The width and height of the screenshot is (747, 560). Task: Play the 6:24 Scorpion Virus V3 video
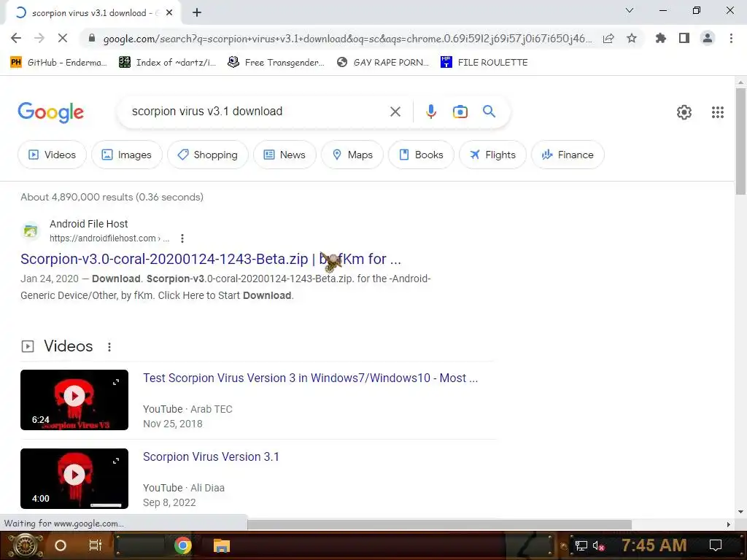(74, 400)
